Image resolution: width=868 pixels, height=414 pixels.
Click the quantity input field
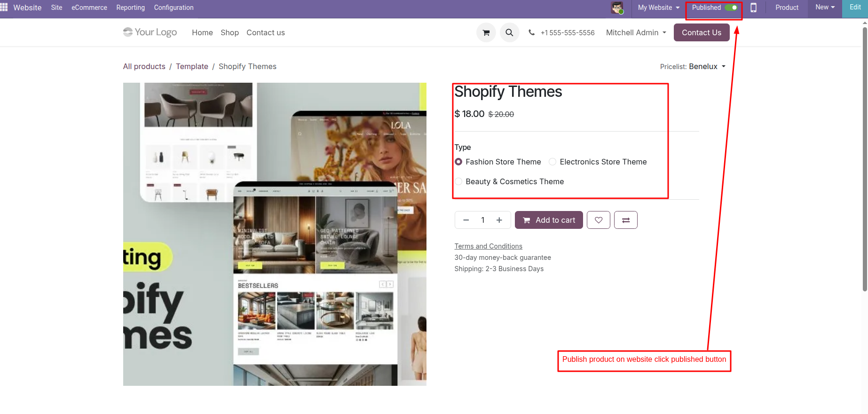pyautogui.click(x=482, y=220)
